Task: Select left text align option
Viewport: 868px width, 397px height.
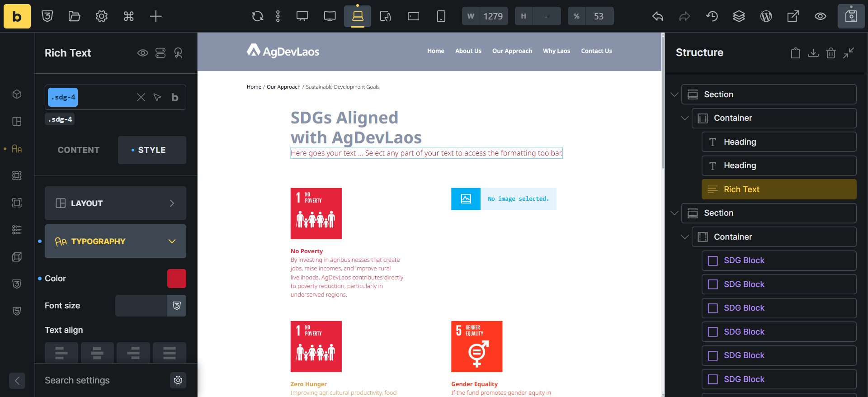Action: (61, 353)
